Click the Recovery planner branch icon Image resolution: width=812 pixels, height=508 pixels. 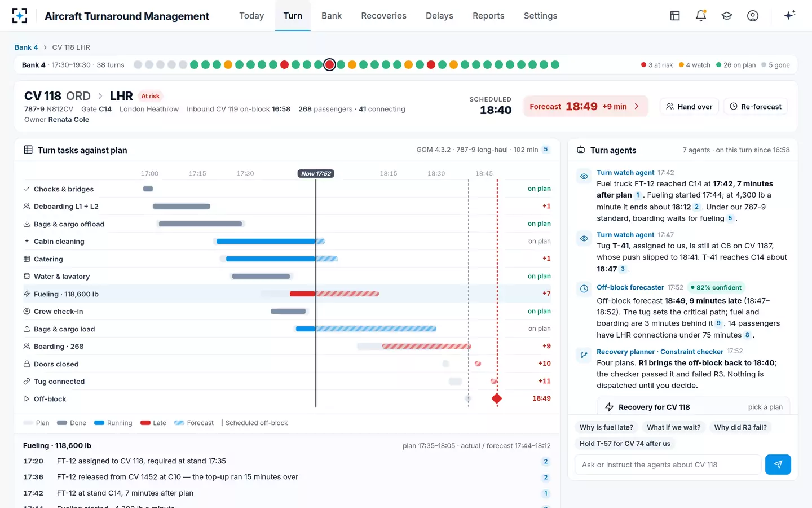pyautogui.click(x=584, y=354)
